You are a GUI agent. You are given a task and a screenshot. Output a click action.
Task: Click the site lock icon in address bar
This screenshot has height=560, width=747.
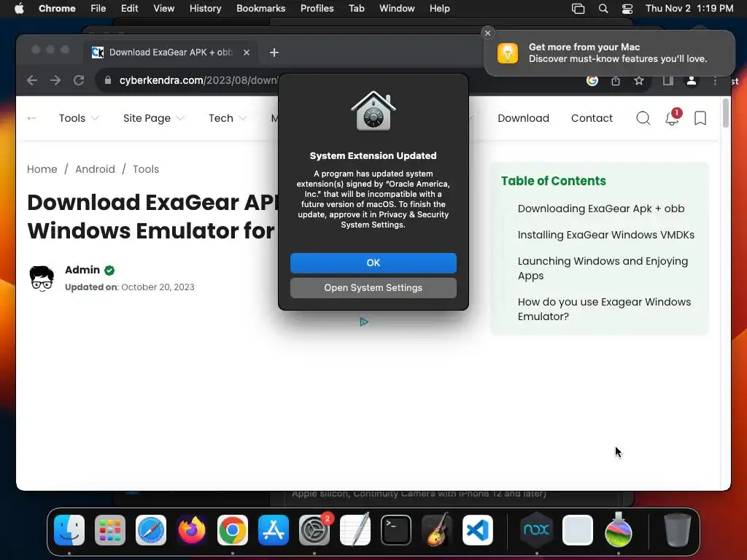[x=108, y=80]
